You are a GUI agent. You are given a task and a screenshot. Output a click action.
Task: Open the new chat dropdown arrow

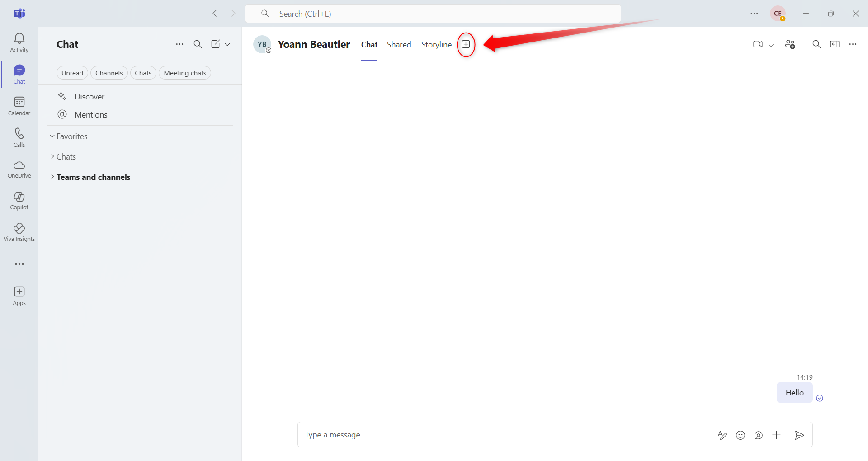(227, 44)
